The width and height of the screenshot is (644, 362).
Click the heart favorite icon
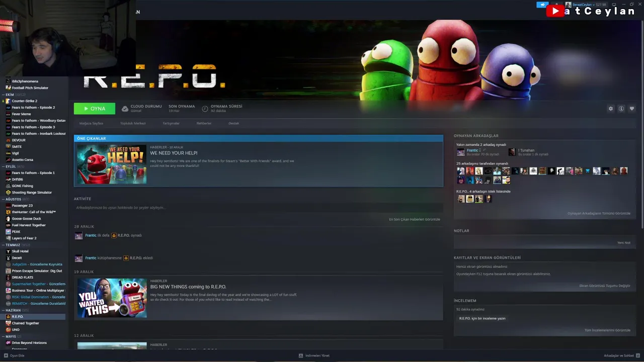pyautogui.click(x=632, y=109)
